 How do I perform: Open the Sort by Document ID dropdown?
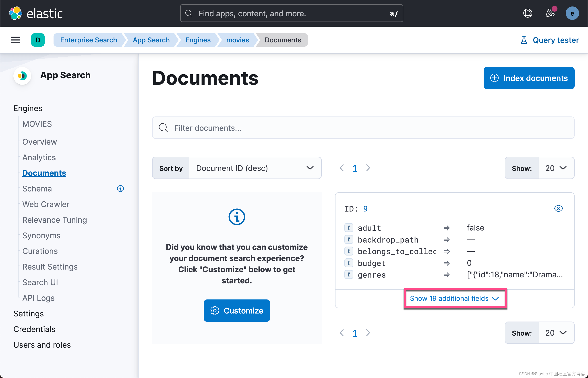point(255,168)
